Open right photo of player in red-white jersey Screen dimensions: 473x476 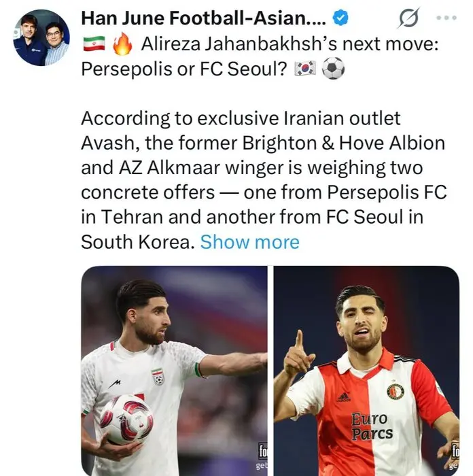(366, 371)
